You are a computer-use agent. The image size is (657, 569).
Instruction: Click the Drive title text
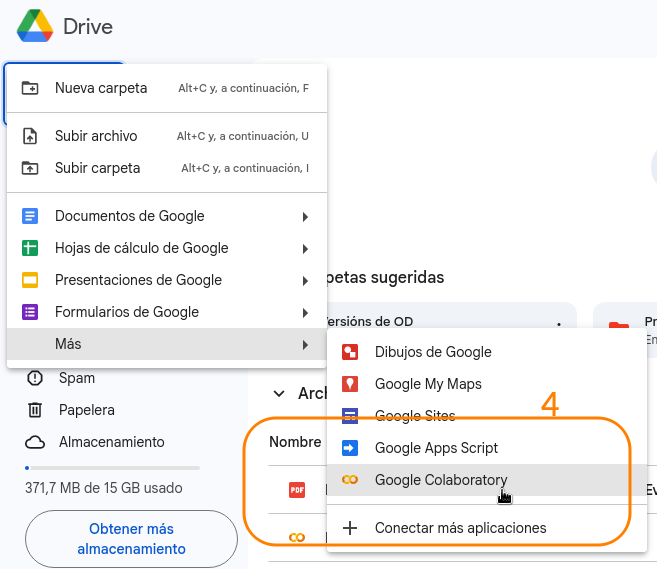coord(88,26)
